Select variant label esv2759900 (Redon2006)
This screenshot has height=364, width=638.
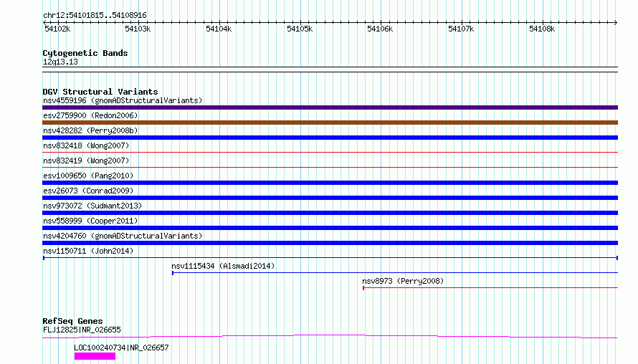tap(90, 115)
